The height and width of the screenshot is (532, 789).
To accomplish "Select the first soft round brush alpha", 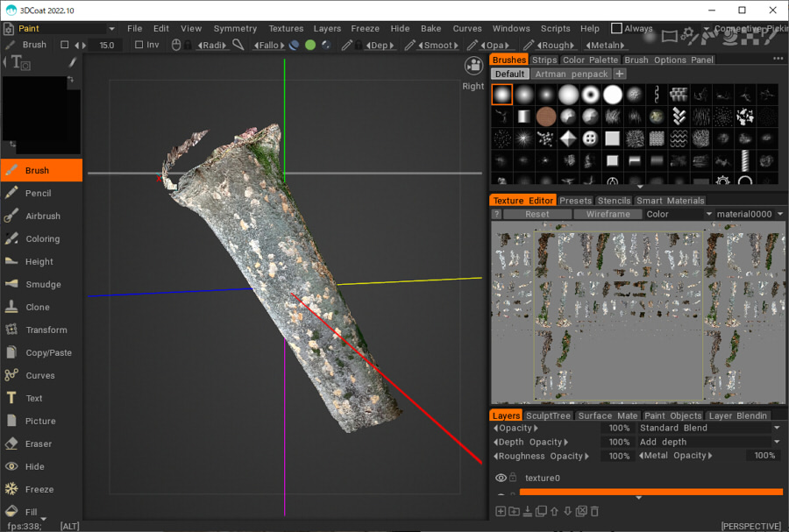I will [501, 95].
